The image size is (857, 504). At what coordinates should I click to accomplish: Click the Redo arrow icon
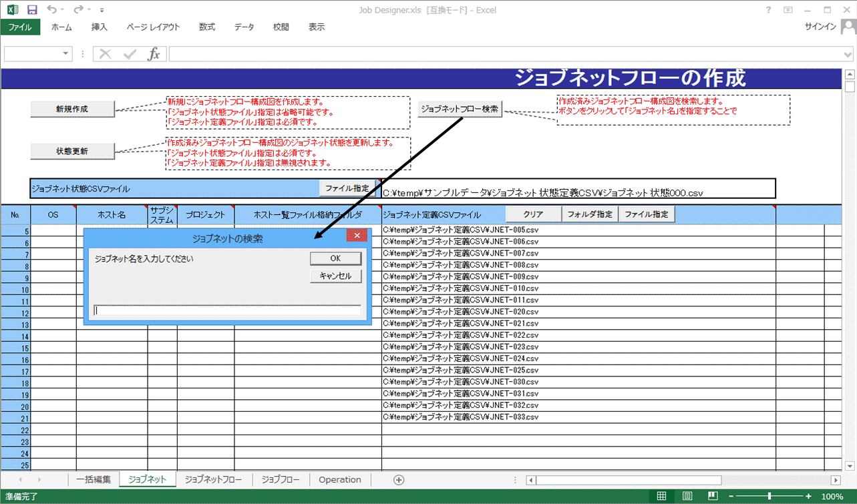point(79,10)
